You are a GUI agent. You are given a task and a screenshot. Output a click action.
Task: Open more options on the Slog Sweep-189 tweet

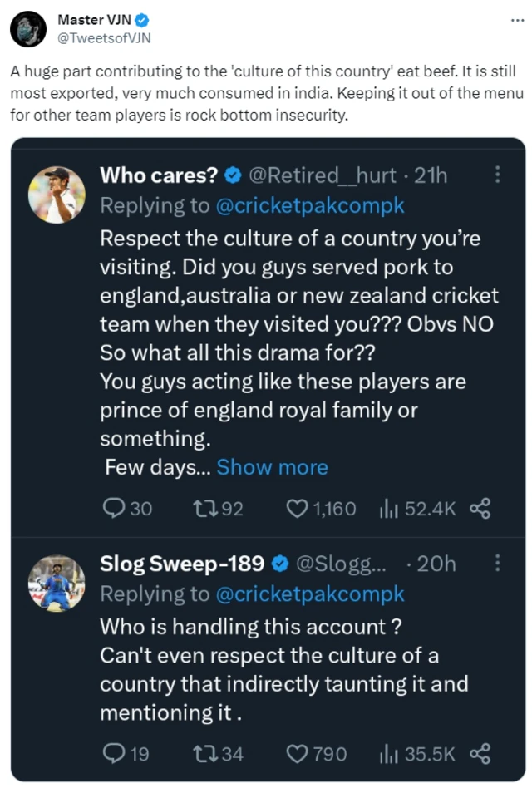pyautogui.click(x=497, y=564)
